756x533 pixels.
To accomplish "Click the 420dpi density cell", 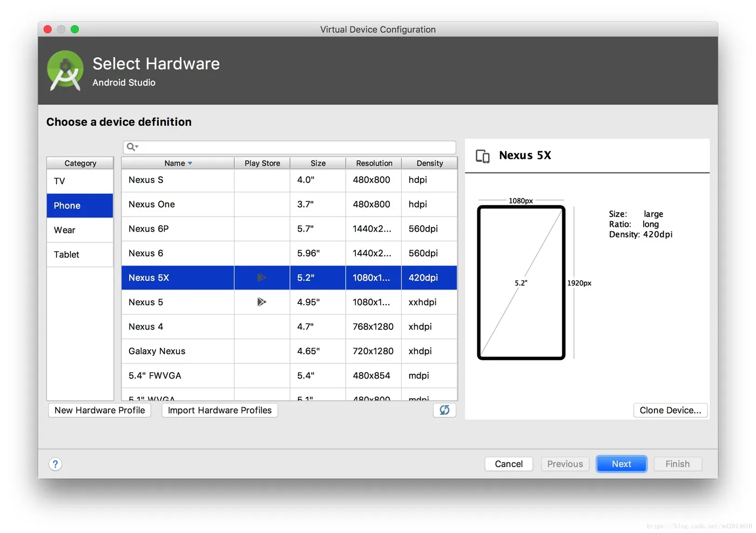I will (429, 278).
